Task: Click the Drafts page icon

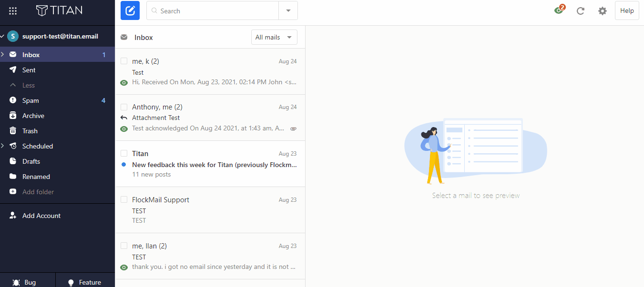Action: pyautogui.click(x=13, y=161)
